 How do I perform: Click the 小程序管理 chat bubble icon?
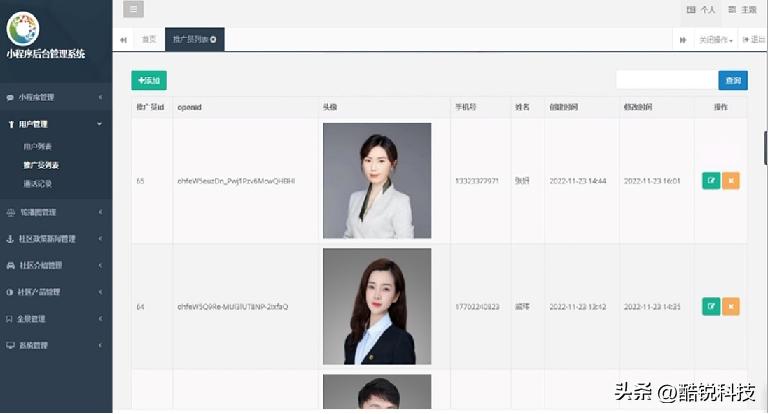pyautogui.click(x=10, y=97)
